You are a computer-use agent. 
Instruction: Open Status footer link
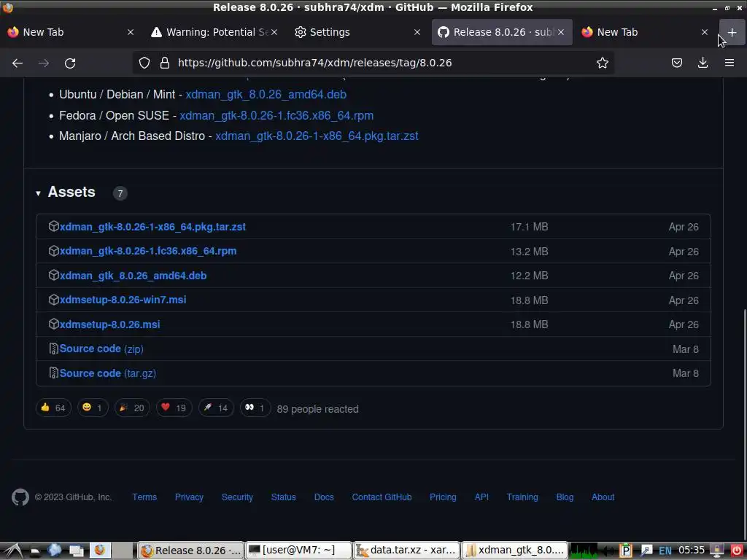point(284,497)
